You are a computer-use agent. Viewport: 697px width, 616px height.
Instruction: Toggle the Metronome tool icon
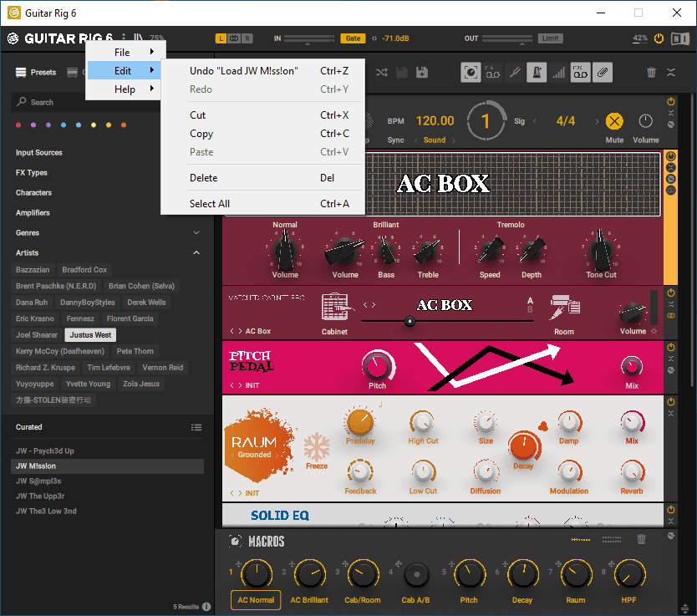[537, 73]
